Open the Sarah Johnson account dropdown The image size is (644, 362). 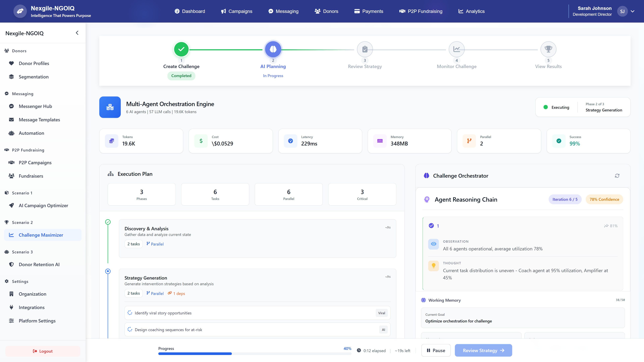[x=632, y=11]
